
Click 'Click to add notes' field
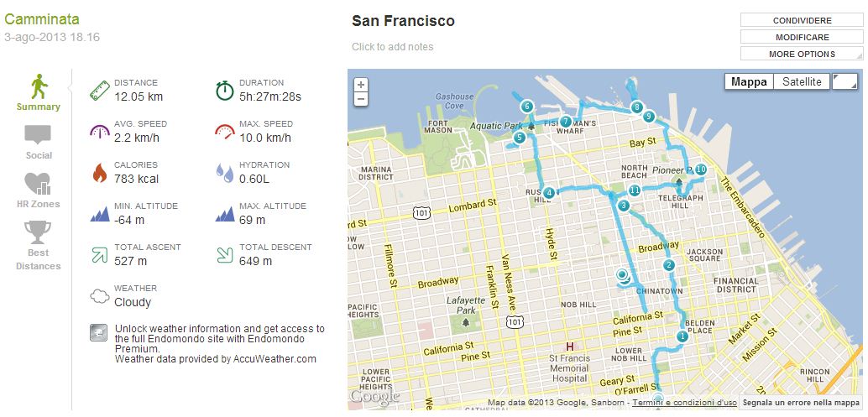point(393,47)
